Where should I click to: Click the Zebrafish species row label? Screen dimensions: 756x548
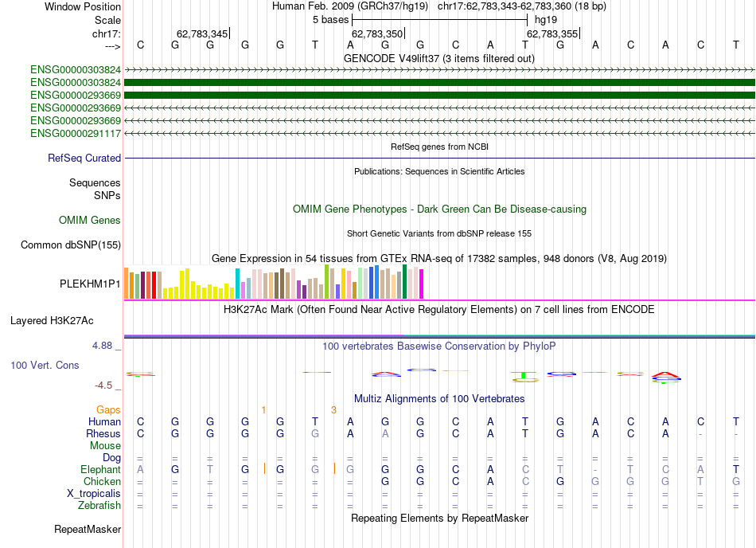pyautogui.click(x=99, y=506)
